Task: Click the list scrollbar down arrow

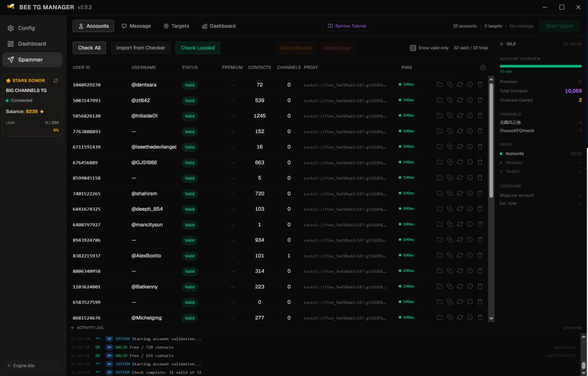Action: pyautogui.click(x=491, y=318)
